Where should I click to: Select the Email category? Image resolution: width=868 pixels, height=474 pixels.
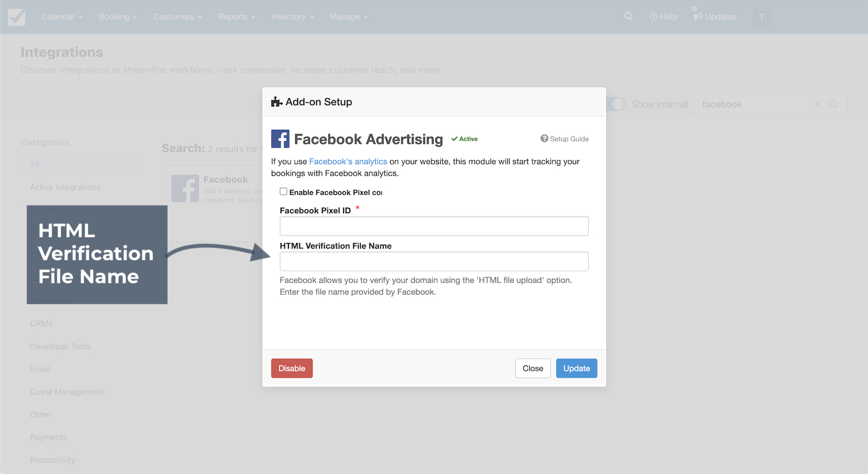[40, 369]
